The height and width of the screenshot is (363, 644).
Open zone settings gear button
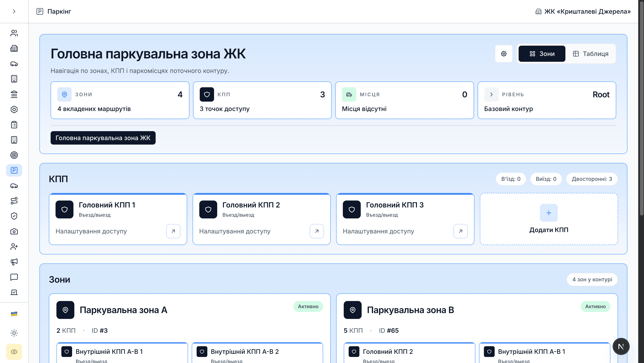tap(504, 54)
